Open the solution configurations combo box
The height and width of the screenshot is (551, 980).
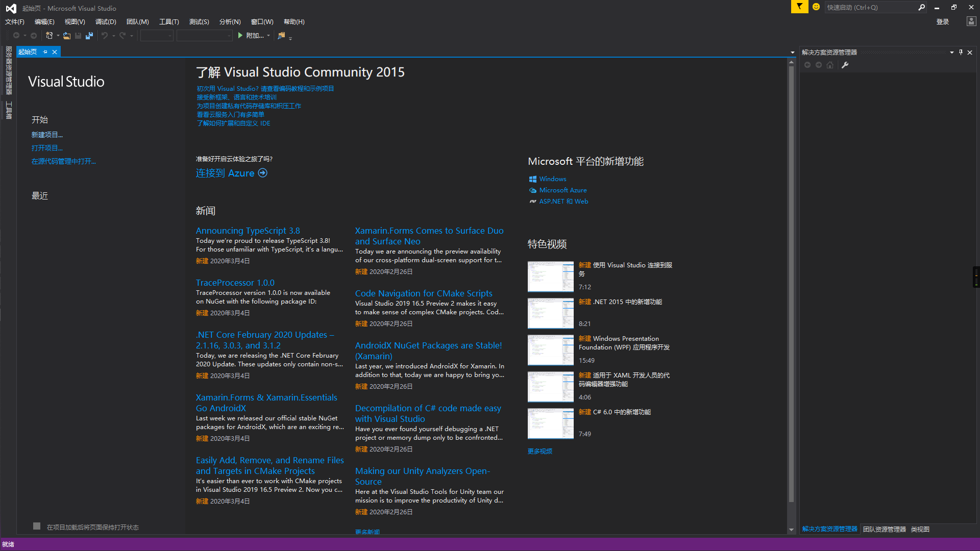[157, 36]
